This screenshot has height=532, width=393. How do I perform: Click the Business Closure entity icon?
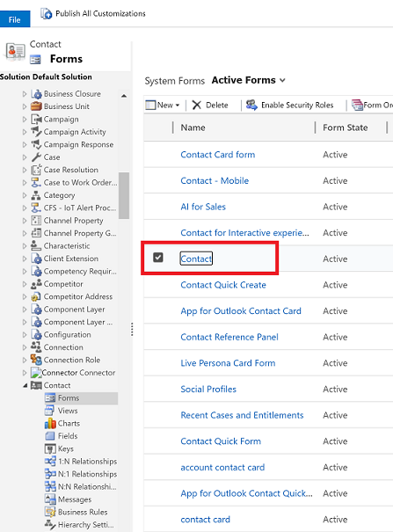[36, 94]
